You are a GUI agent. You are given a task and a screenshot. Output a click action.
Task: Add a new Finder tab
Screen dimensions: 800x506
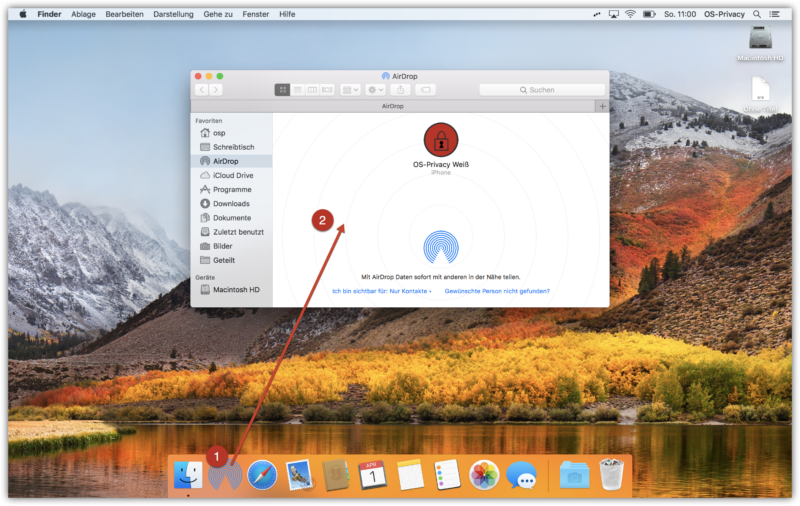(x=602, y=106)
